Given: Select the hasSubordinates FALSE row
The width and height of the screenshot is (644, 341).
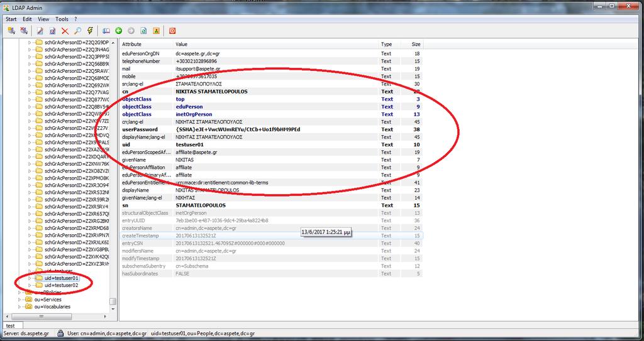Looking at the screenshot, I should [270, 274].
